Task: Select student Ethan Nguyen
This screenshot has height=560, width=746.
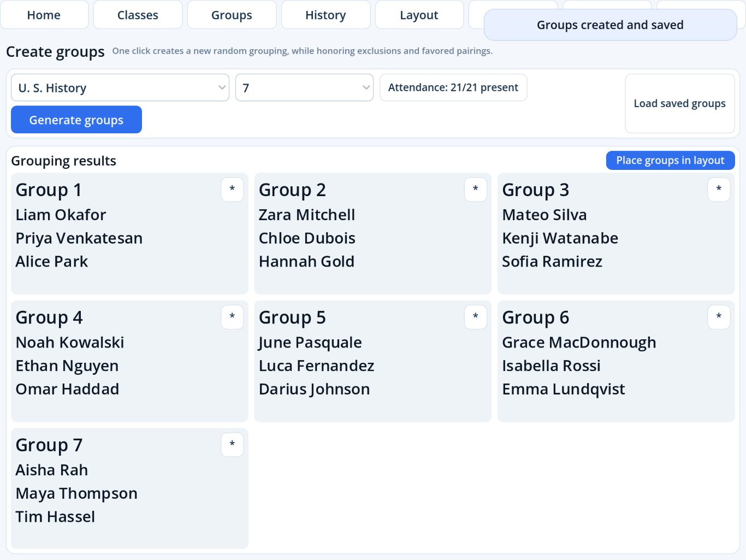Action: tap(67, 366)
